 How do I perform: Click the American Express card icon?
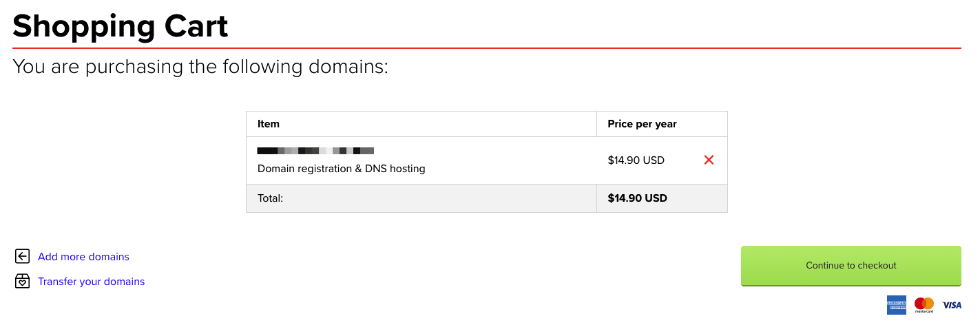(x=896, y=304)
